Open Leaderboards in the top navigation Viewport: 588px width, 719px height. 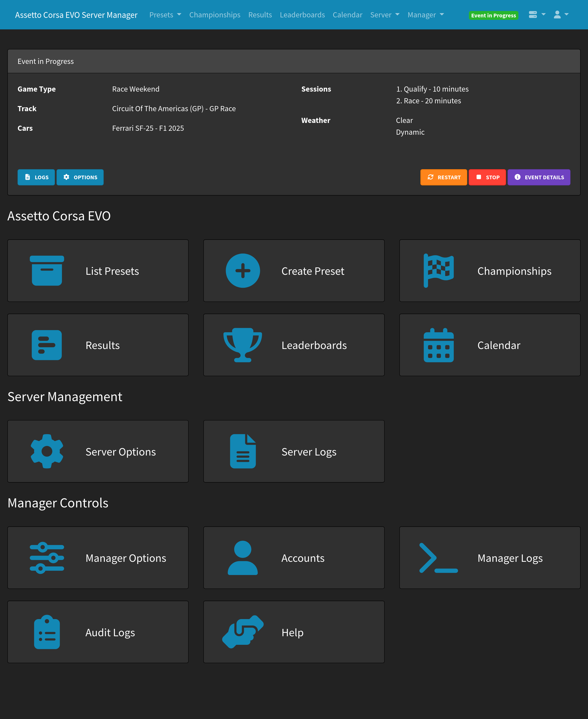302,14
